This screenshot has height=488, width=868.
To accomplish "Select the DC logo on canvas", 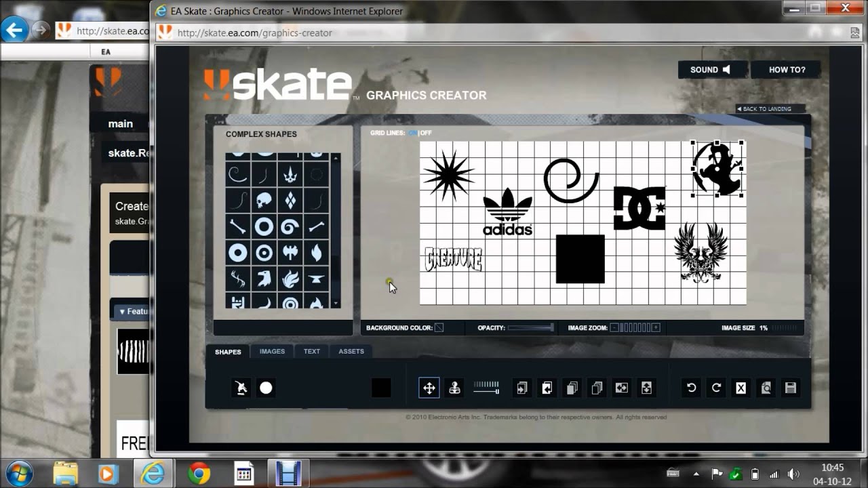I will coord(640,208).
